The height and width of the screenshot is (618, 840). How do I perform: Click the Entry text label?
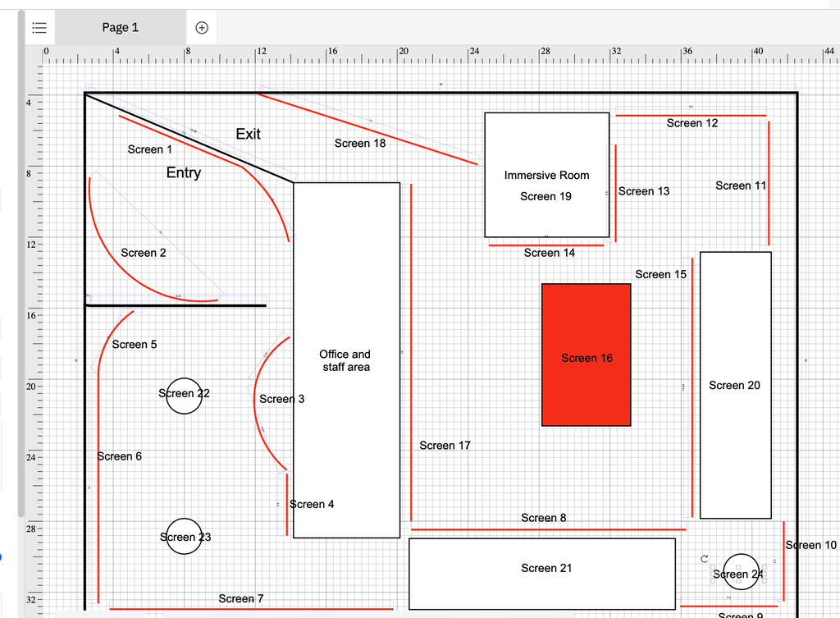pyautogui.click(x=183, y=172)
